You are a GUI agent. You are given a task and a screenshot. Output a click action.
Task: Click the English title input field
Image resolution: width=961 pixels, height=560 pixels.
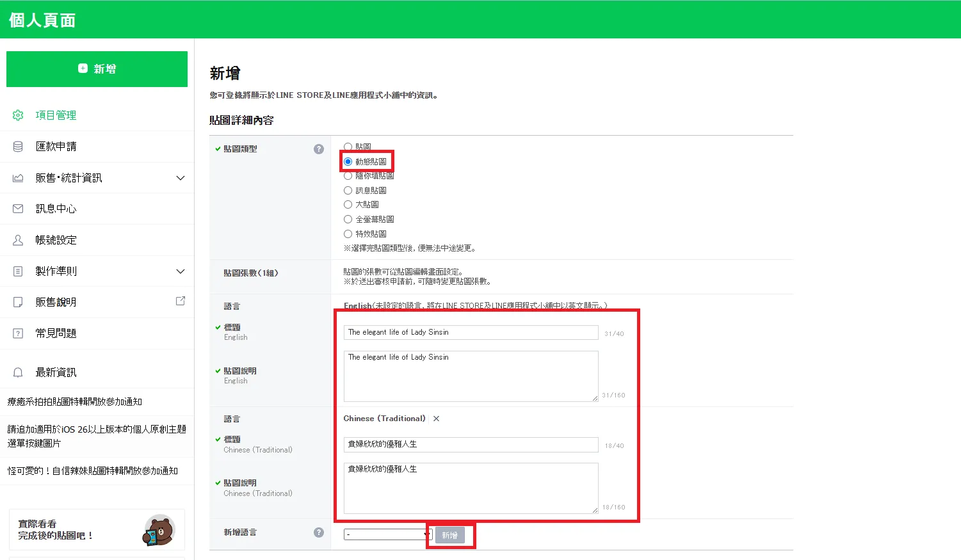pos(471,332)
